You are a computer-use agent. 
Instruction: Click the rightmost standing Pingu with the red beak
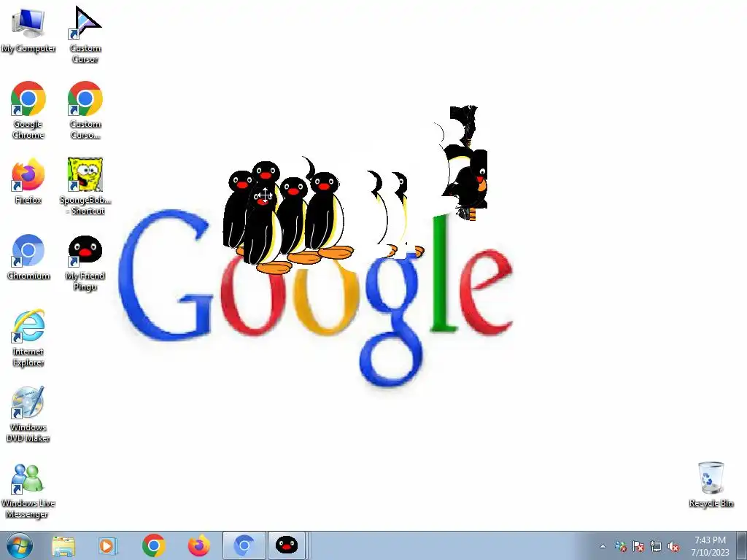328,215
